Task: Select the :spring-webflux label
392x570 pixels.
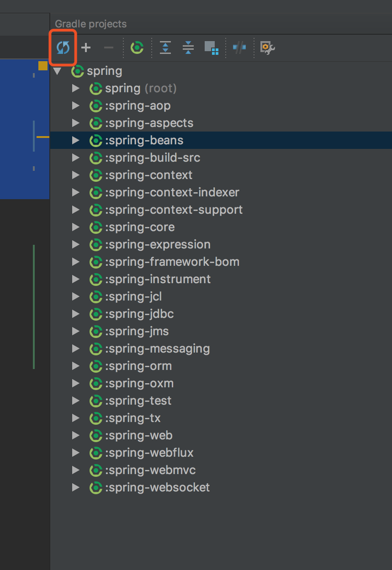Action: (149, 453)
